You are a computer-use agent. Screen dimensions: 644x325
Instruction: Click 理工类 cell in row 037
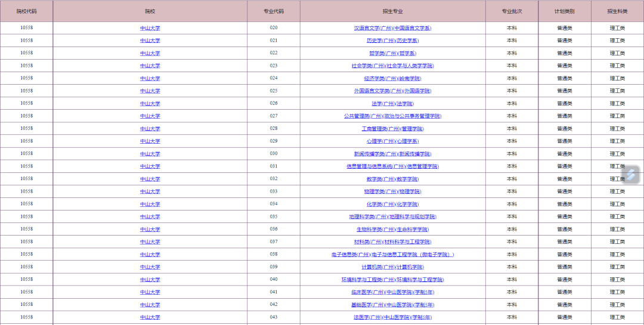tap(617, 242)
